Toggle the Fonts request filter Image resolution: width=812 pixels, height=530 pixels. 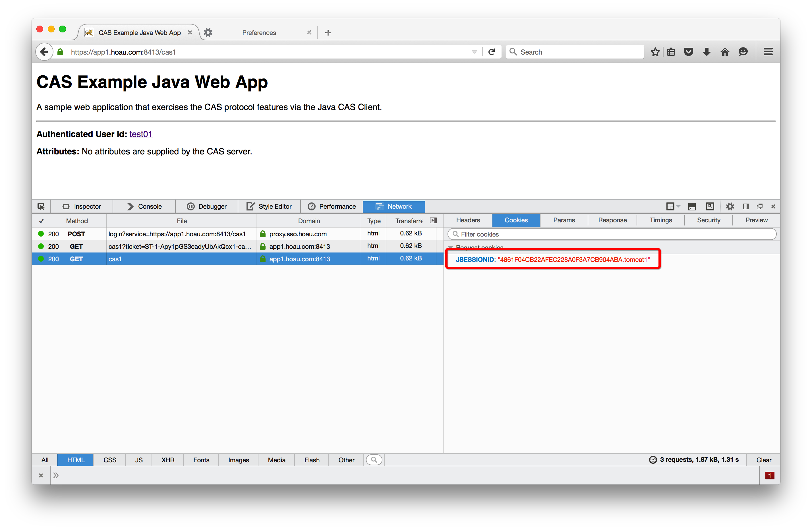[201, 460]
